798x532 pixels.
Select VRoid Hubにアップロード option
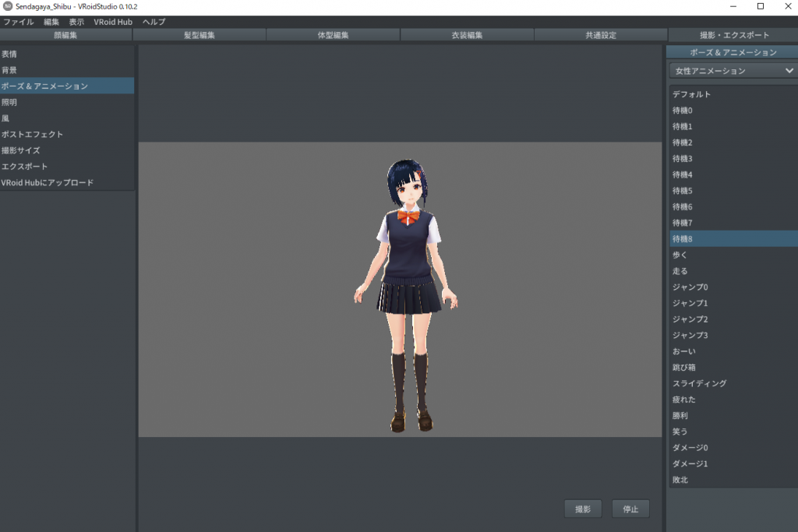pos(48,183)
